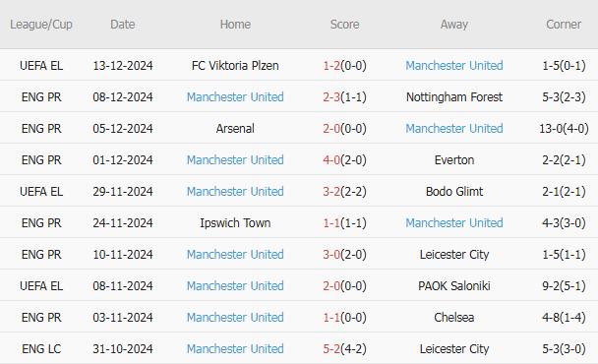
Task: Open the Arsenal team entry
Action: coord(235,129)
